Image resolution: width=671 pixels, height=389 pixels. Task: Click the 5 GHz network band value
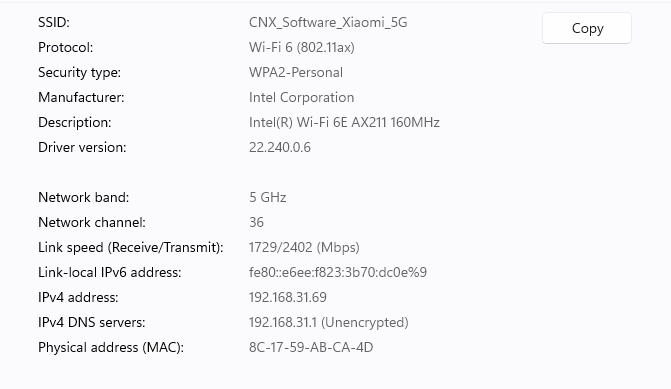(267, 197)
